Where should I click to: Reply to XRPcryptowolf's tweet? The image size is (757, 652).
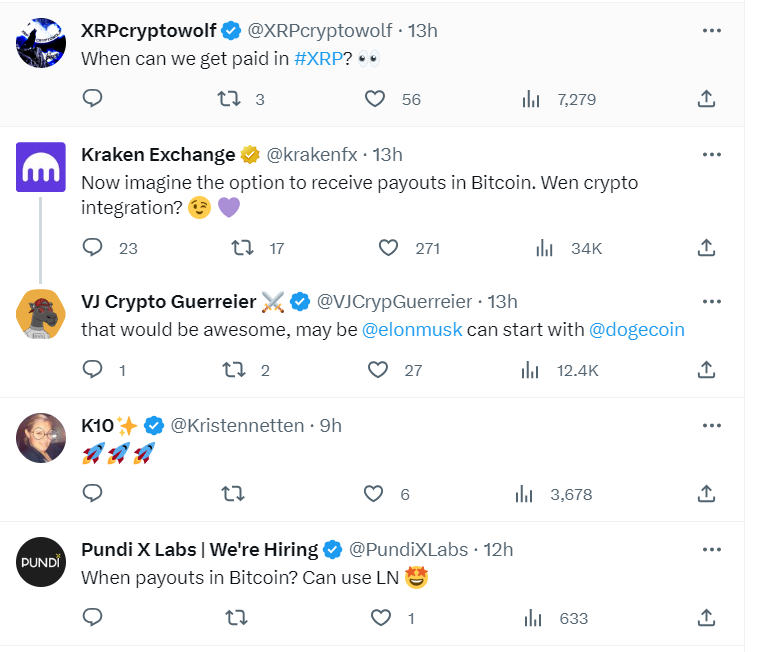[x=92, y=98]
